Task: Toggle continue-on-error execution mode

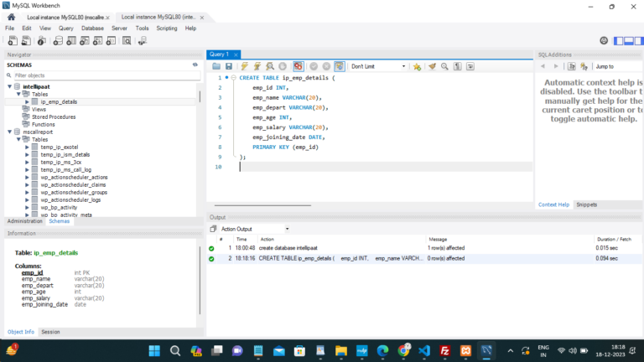Action: tap(299, 66)
